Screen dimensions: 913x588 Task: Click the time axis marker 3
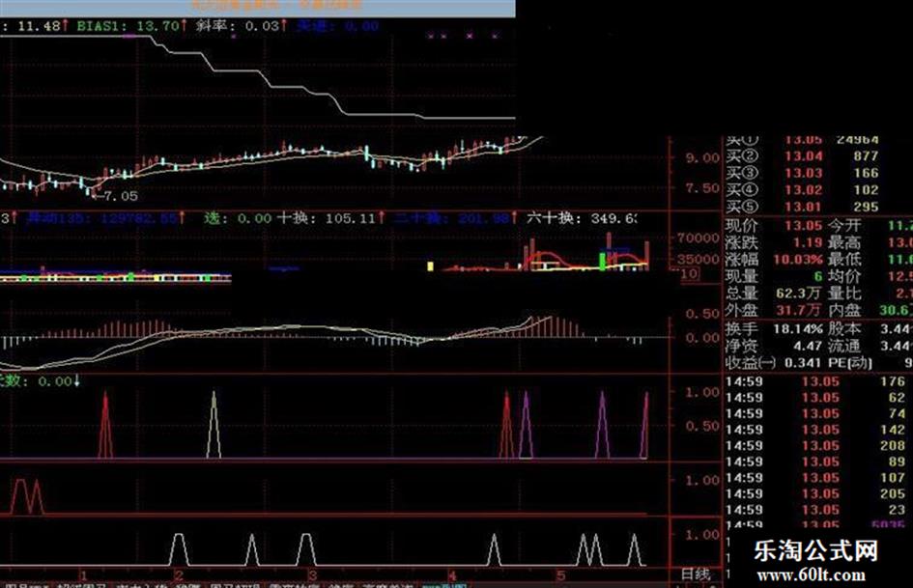(x=313, y=575)
